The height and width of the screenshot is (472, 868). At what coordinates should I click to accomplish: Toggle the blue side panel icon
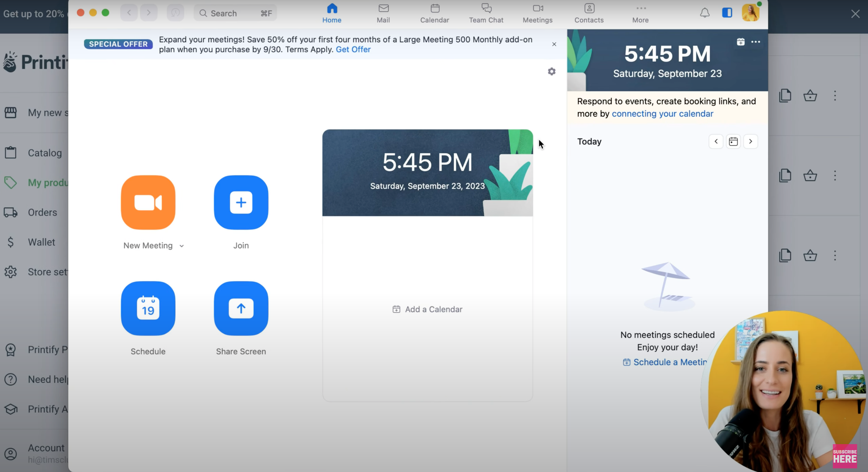pyautogui.click(x=727, y=13)
